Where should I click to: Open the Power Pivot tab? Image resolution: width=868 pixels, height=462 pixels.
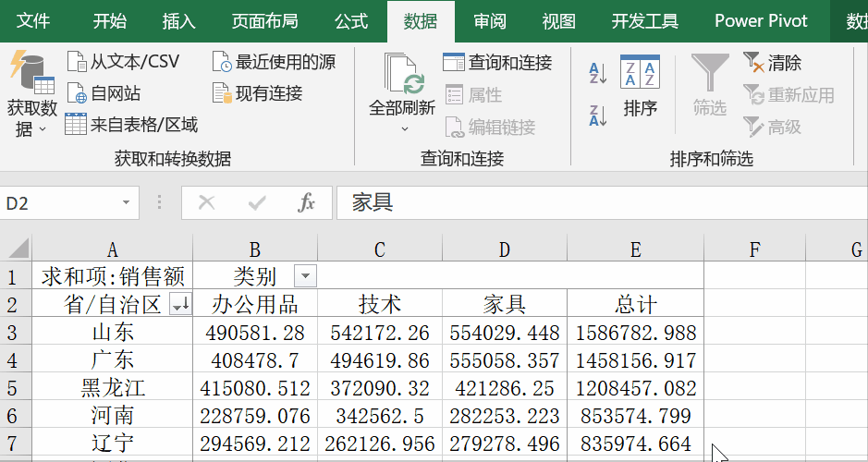pyautogui.click(x=761, y=21)
